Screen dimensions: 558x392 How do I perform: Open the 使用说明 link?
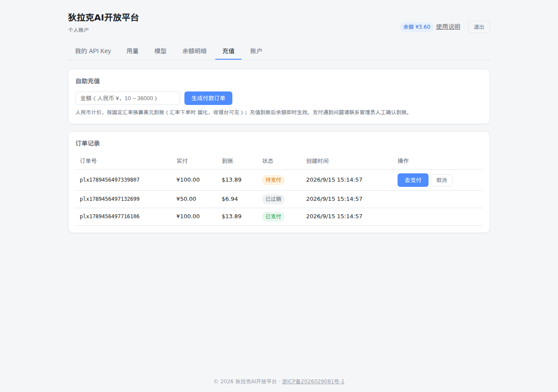click(448, 27)
